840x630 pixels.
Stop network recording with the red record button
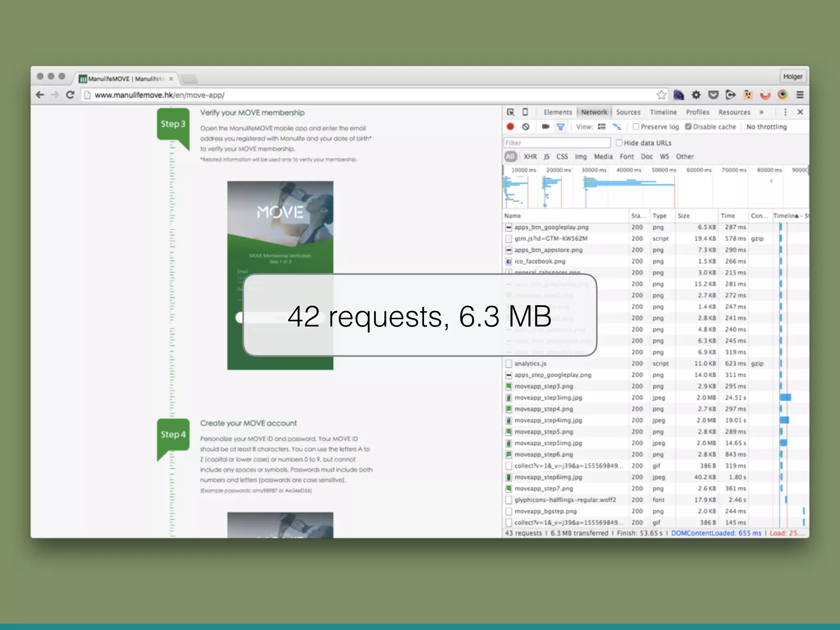[510, 127]
